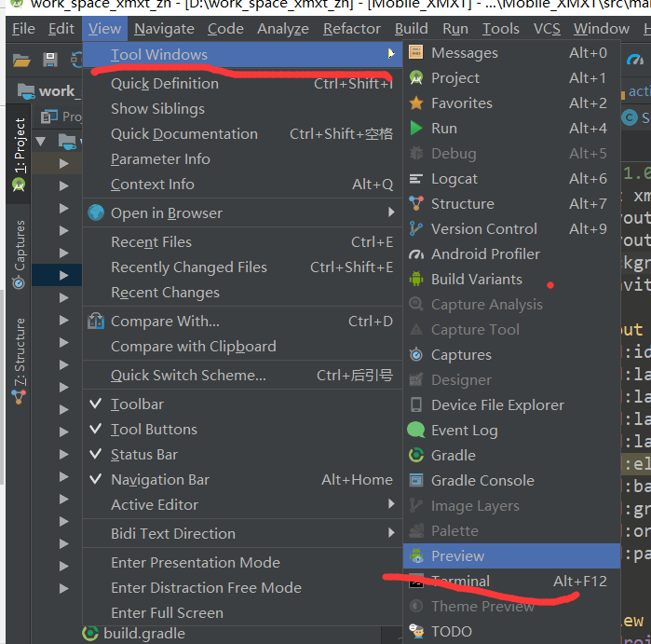Choose Enter Distraction Free Mode
Screen dimensions: 651x644
click(x=242, y=587)
